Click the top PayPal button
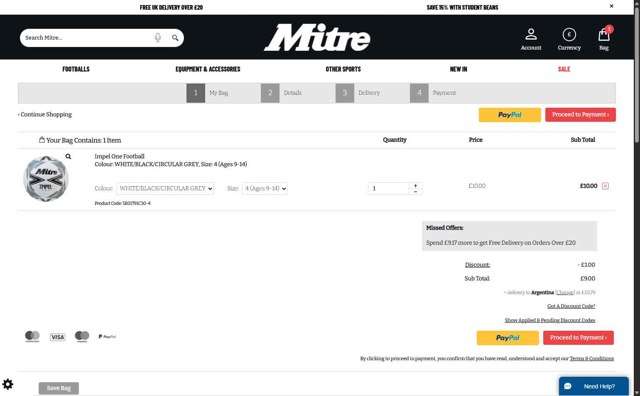Screen dimensions: 640x396 pyautogui.click(x=509, y=115)
